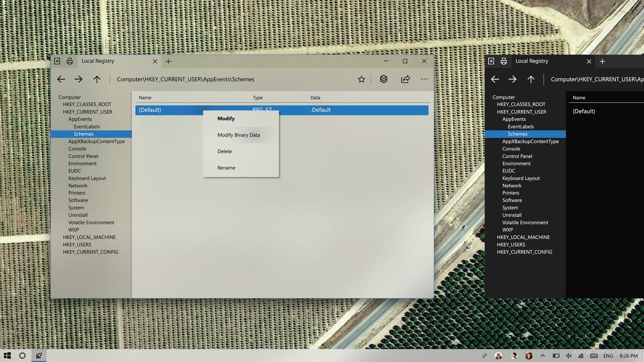Switch input language ENG
This screenshot has height=362, width=644.
click(608, 356)
